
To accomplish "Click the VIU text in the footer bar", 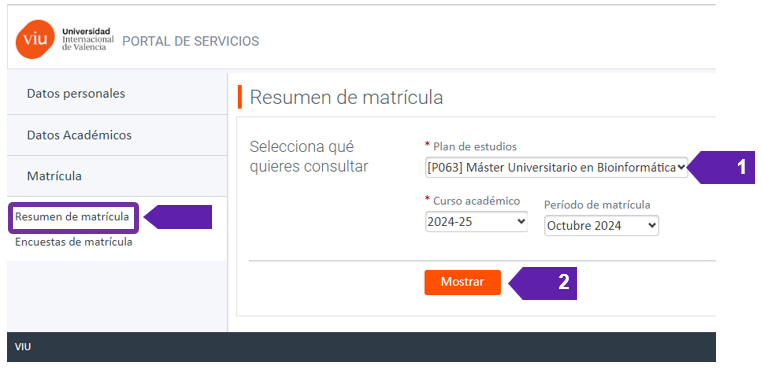I will pyautogui.click(x=23, y=347).
